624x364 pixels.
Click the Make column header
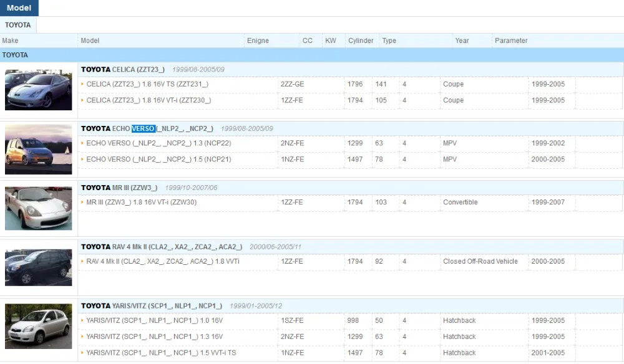pyautogui.click(x=11, y=41)
